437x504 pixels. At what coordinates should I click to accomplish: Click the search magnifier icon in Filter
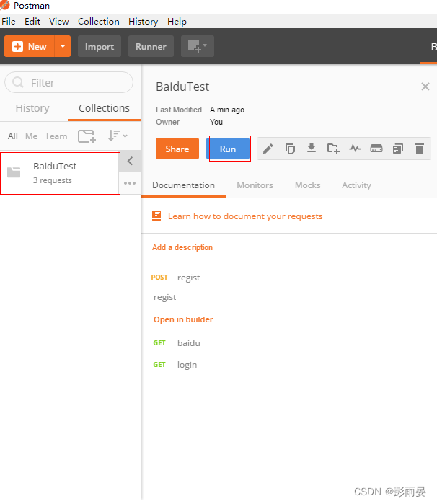pos(18,83)
